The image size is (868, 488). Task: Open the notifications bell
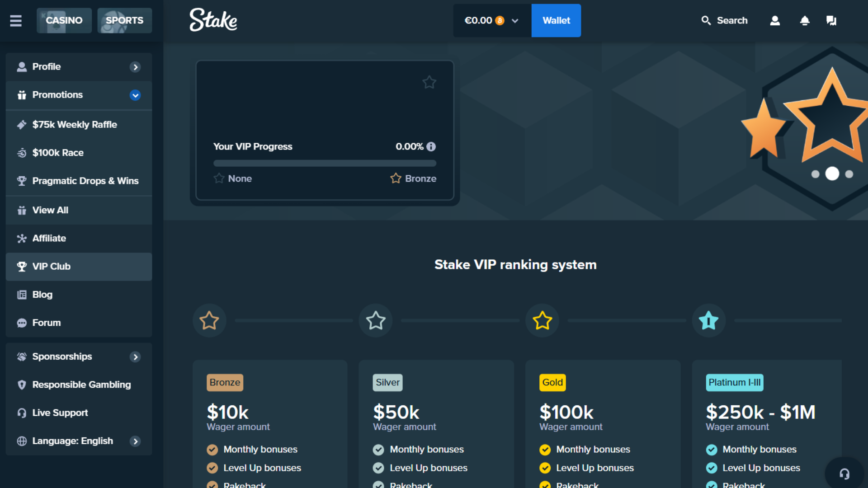pos(805,20)
